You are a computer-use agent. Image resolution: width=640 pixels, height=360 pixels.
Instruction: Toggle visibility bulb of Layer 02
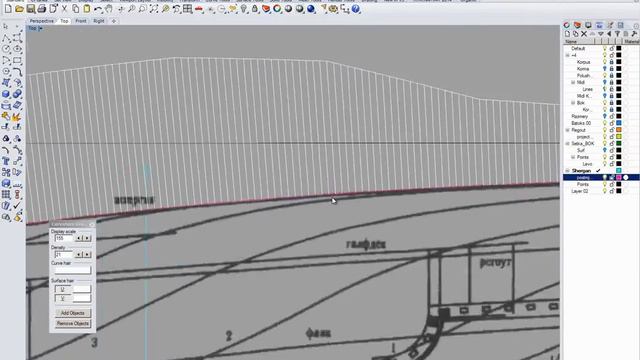coord(605,191)
